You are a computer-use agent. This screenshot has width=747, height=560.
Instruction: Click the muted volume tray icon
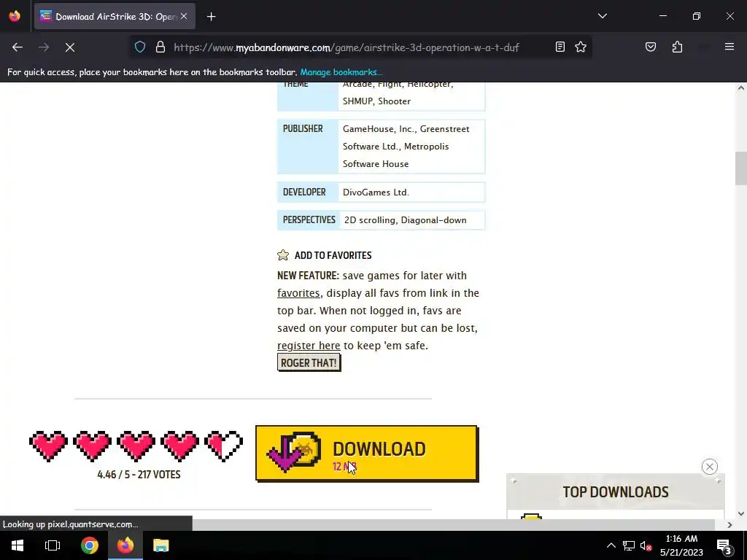[x=646, y=545]
